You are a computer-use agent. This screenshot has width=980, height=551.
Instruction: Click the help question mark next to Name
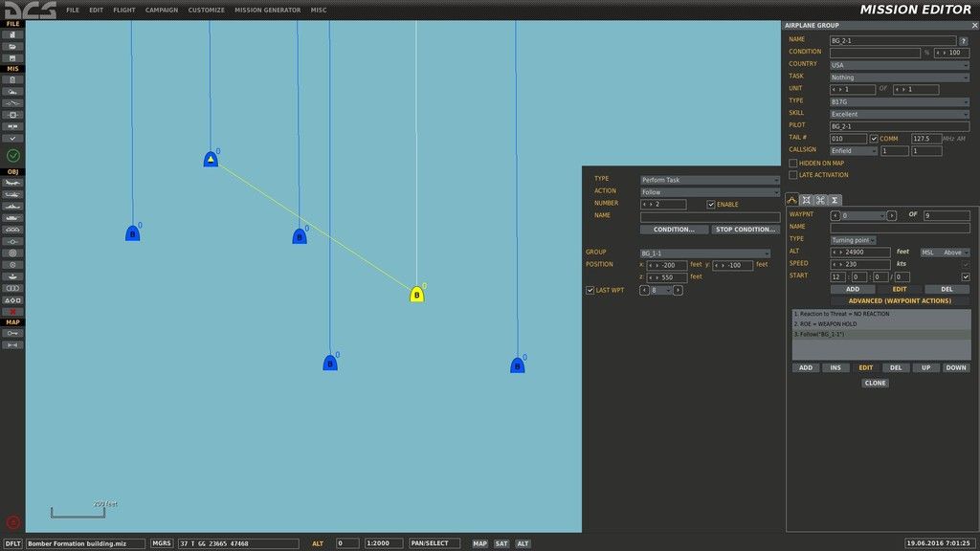tap(964, 40)
